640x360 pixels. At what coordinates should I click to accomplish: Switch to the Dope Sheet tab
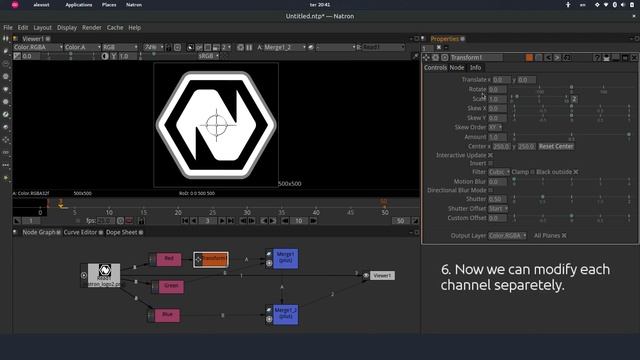122,232
